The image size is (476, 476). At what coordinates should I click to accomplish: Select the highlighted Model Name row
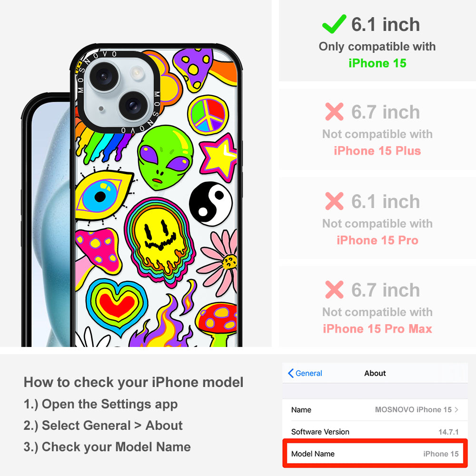(x=375, y=454)
